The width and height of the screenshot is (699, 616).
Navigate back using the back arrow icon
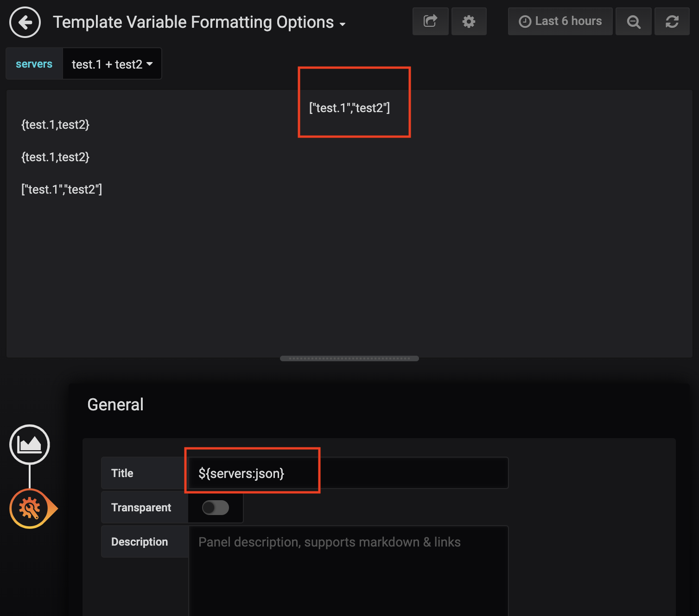(25, 22)
